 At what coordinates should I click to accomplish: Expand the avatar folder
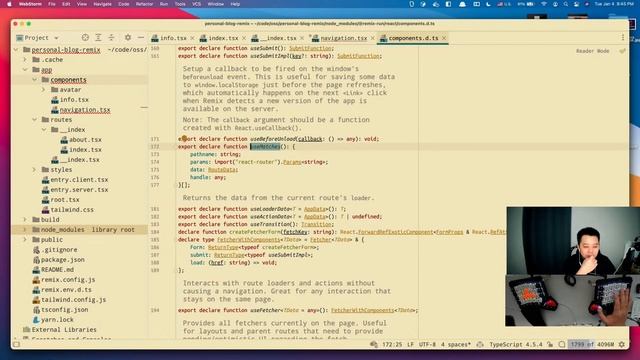44,89
